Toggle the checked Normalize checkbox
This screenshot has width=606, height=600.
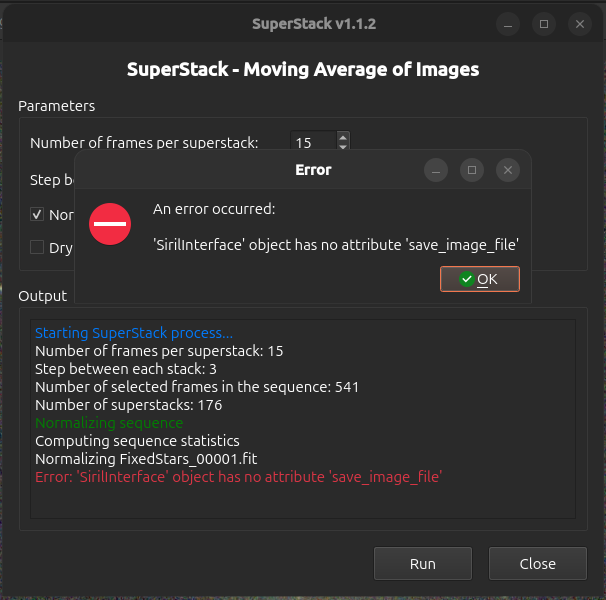(37, 214)
